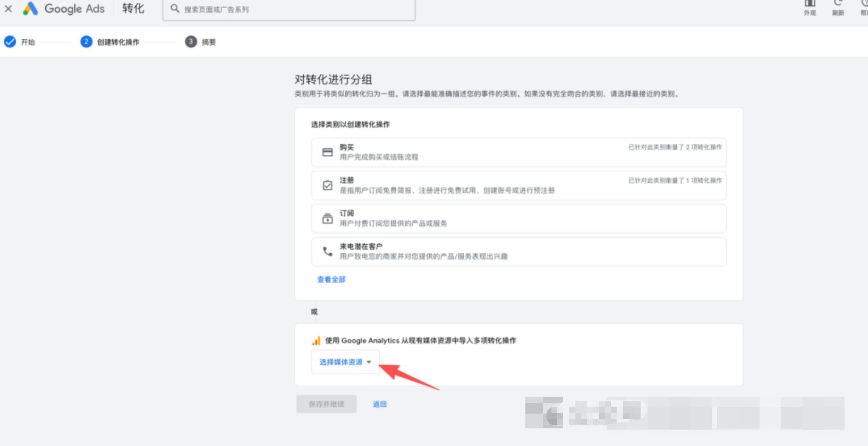Click the Google Ads logo
Viewport: 868px width, 446px height.
[x=64, y=8]
